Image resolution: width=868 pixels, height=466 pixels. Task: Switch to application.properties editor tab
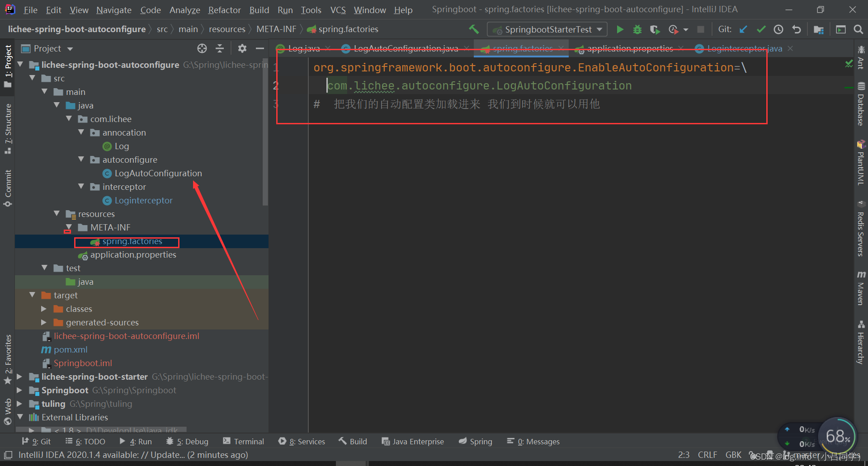(630, 48)
